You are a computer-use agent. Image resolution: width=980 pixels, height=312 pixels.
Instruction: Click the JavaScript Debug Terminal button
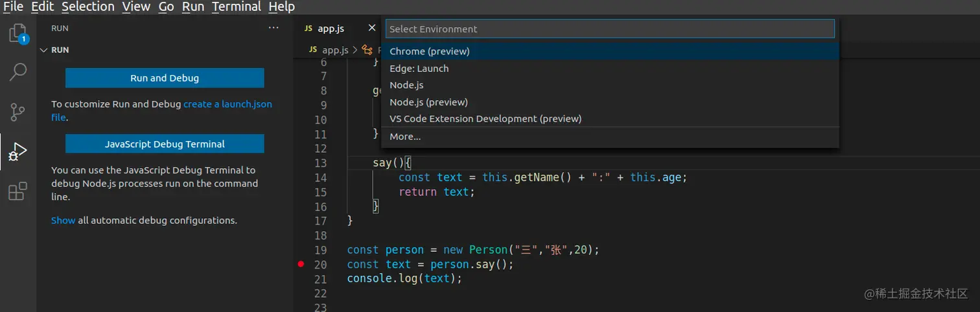(x=165, y=144)
